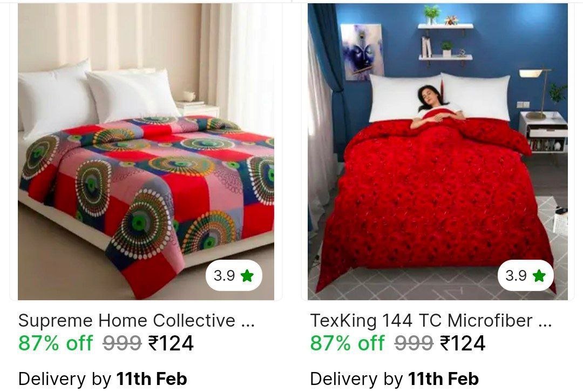This screenshot has width=583, height=392.
Task: Click the struck-through 999 price on right product
Action: pos(414,343)
